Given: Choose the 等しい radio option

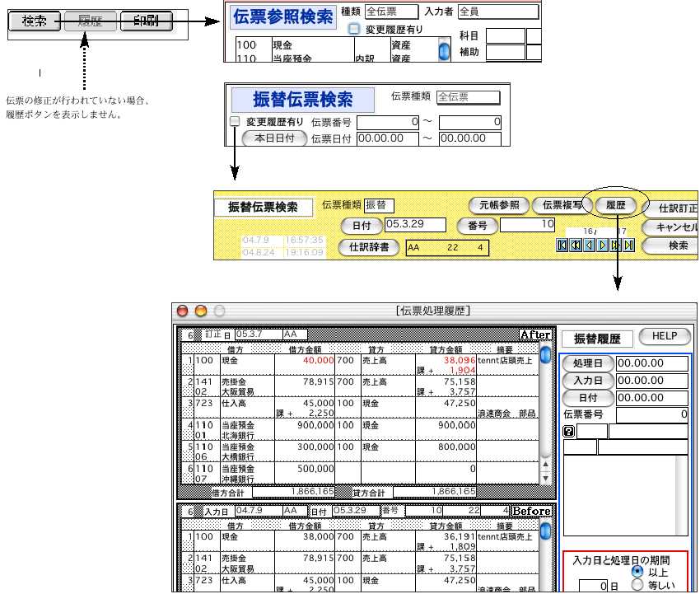Looking at the screenshot, I should pyautogui.click(x=636, y=586).
